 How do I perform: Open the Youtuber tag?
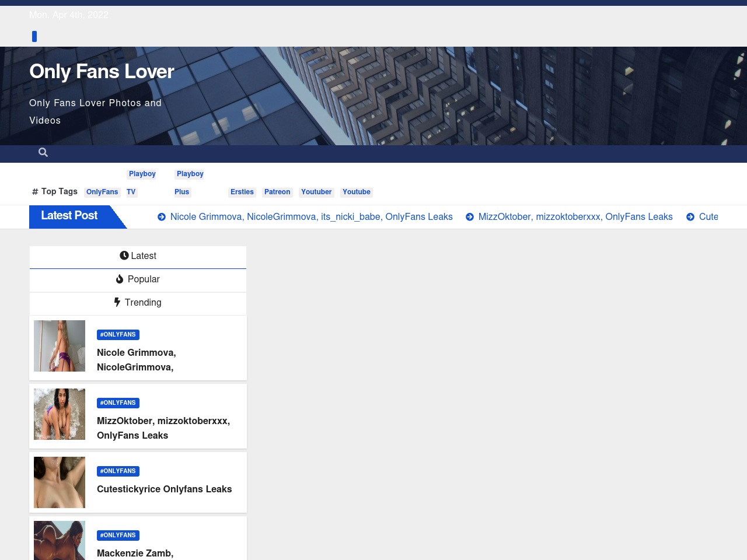click(316, 192)
